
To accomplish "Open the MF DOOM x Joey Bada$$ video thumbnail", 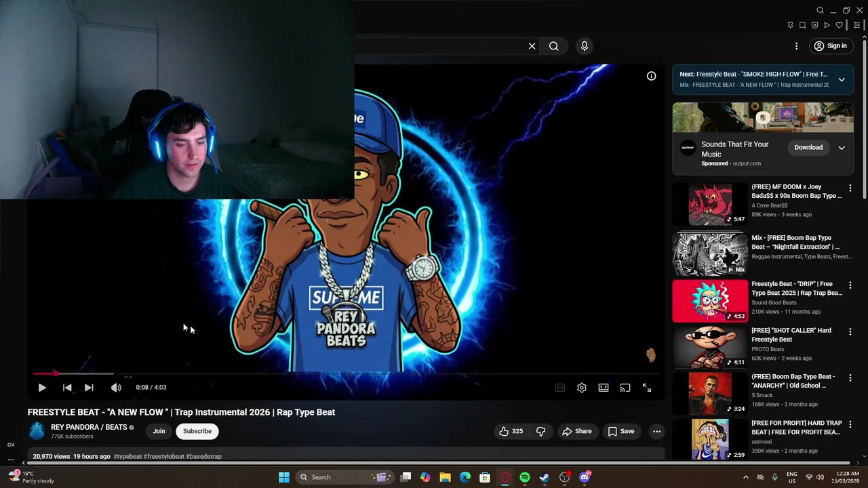I will tap(710, 204).
